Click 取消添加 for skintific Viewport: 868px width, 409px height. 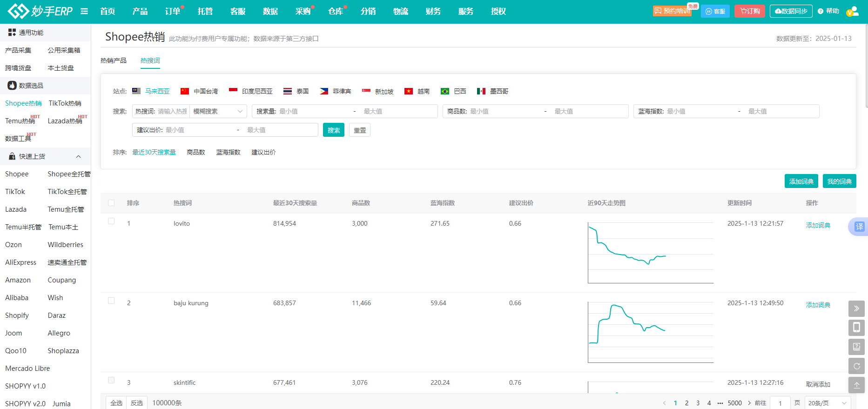pyautogui.click(x=818, y=384)
